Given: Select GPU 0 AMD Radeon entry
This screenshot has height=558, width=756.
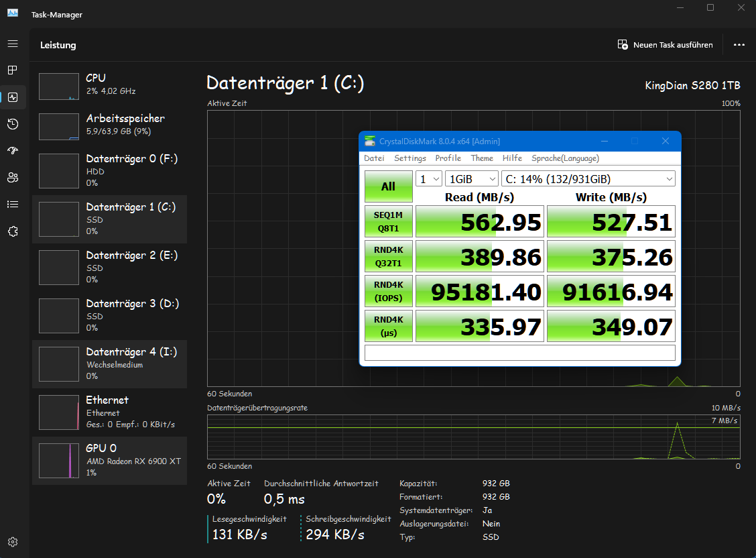Looking at the screenshot, I should pos(109,461).
